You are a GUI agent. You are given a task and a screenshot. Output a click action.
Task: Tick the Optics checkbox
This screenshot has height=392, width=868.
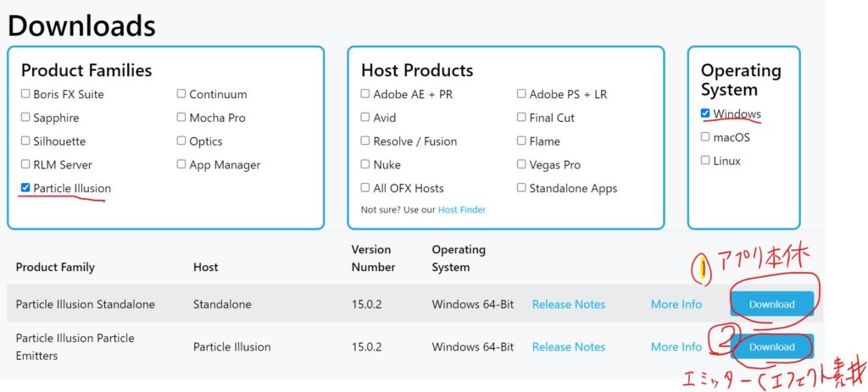[181, 141]
